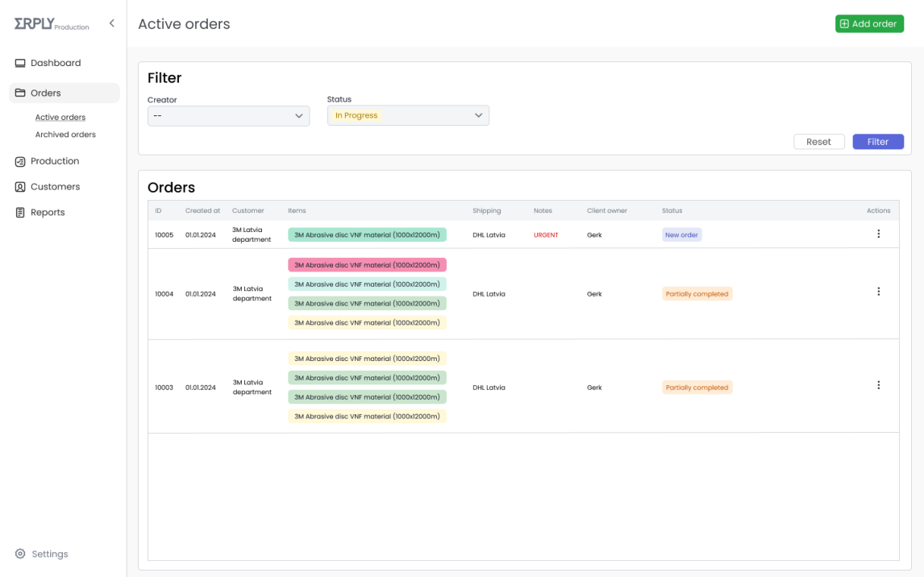
Task: Open actions menu for order 10005
Action: click(878, 235)
